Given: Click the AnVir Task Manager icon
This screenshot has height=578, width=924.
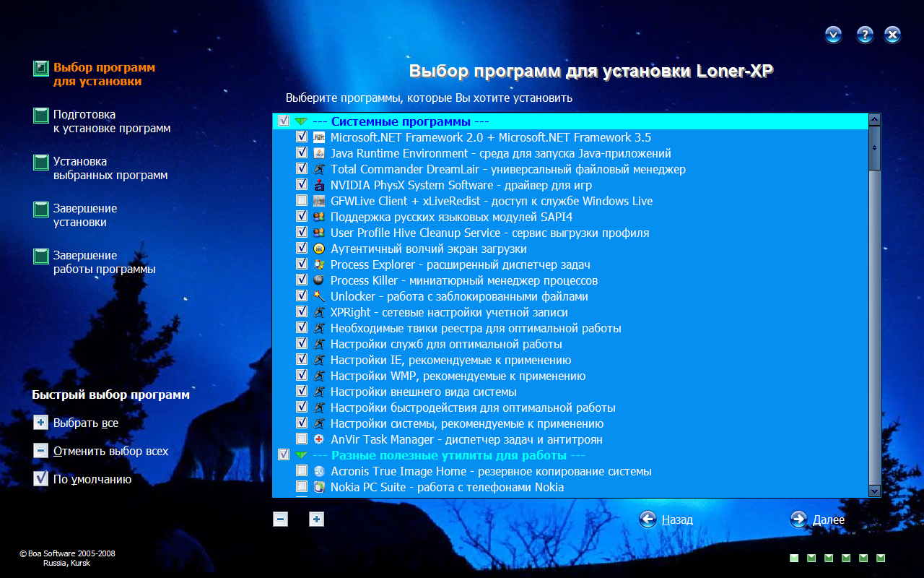Looking at the screenshot, I should coord(319,439).
